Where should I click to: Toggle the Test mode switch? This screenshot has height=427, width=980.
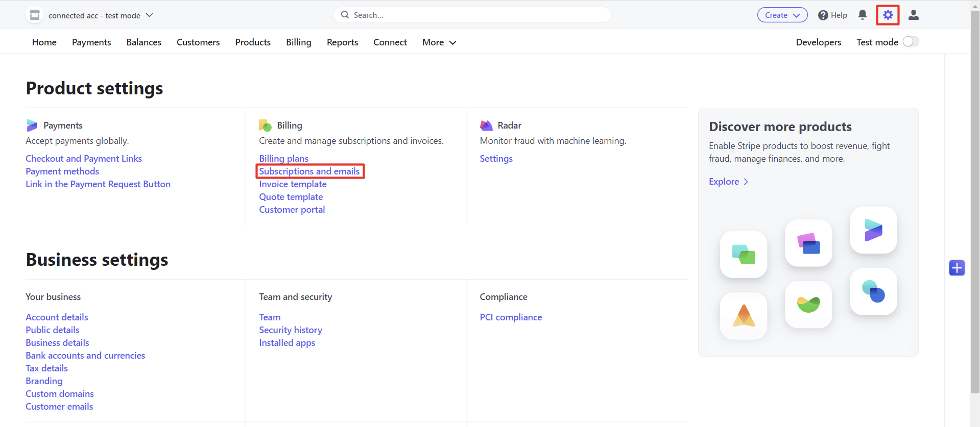pyautogui.click(x=911, y=42)
